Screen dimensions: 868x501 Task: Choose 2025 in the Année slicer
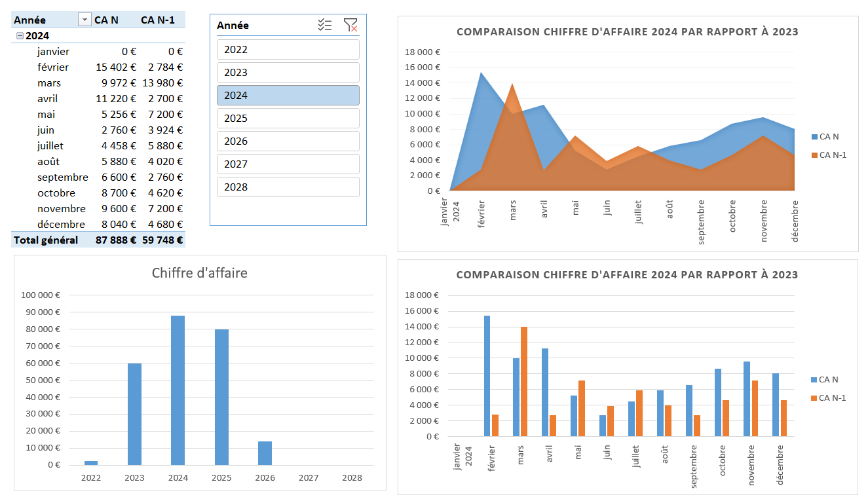coord(288,119)
